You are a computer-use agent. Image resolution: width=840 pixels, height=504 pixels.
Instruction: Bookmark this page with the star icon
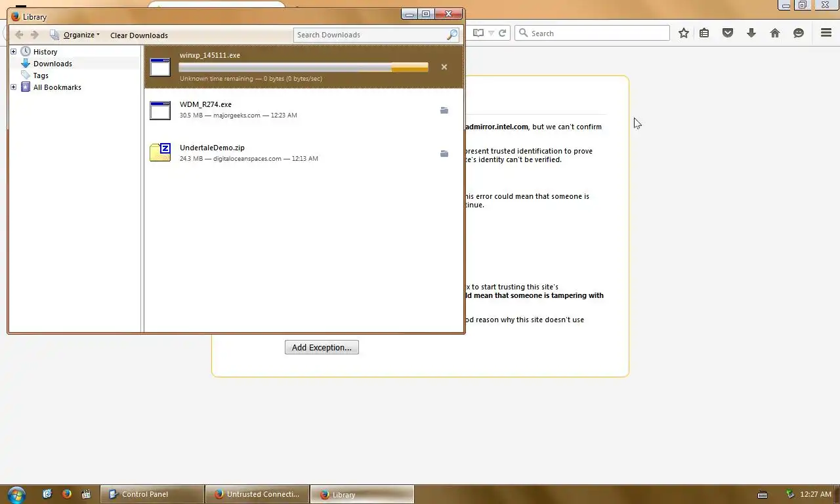tap(684, 33)
